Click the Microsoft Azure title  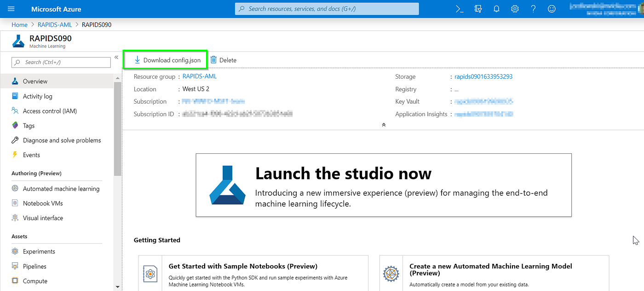pyautogui.click(x=56, y=9)
